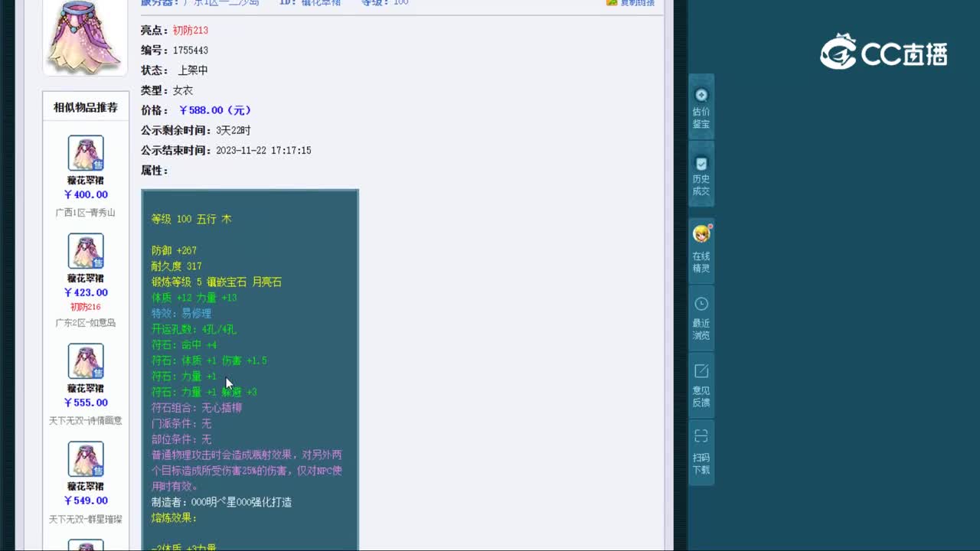
Task: Click the green line 体质 +12 力量 +13
Action: (194, 298)
